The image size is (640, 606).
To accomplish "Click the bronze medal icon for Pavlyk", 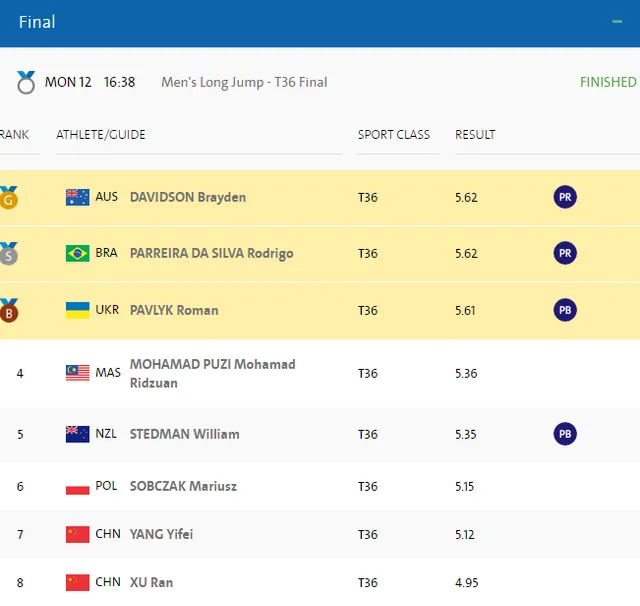I will 9,310.
